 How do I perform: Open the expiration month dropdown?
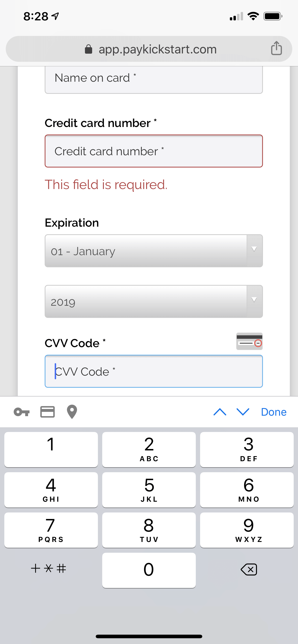click(154, 251)
